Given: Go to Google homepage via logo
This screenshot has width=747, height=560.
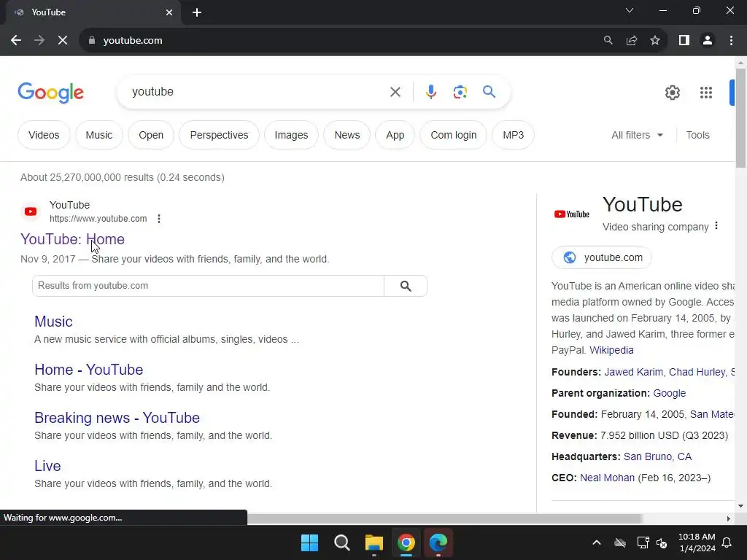Looking at the screenshot, I should click(x=51, y=93).
